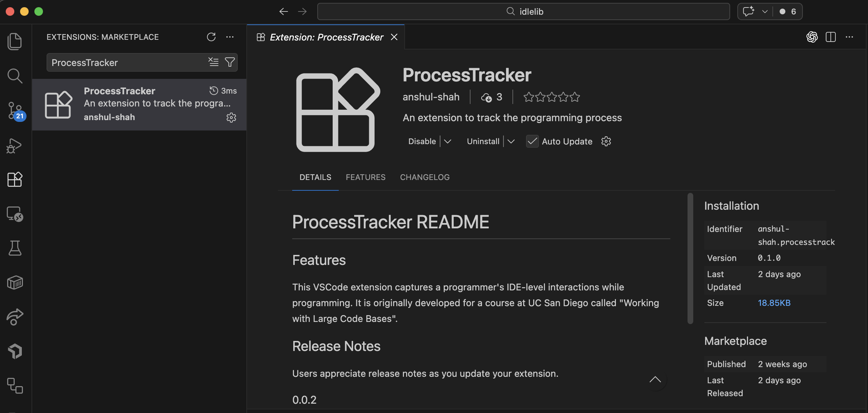Click the Marketplace section heading
868x413 pixels.
click(x=736, y=341)
